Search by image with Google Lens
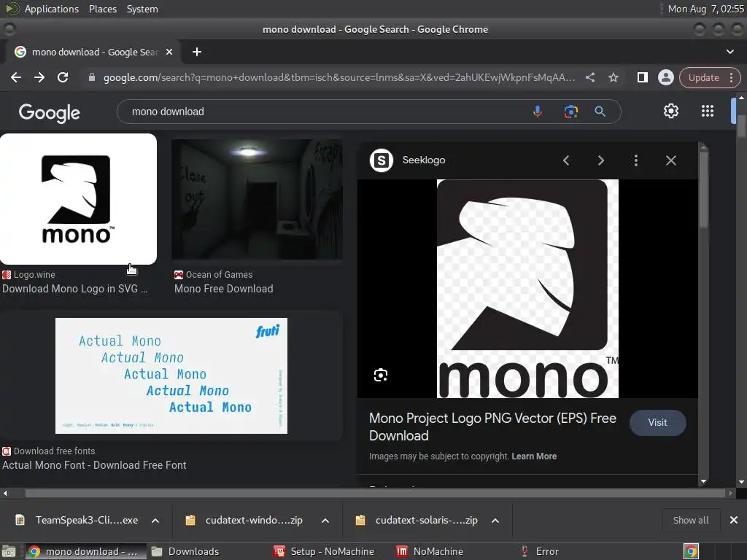This screenshot has height=560, width=747. pos(570,112)
